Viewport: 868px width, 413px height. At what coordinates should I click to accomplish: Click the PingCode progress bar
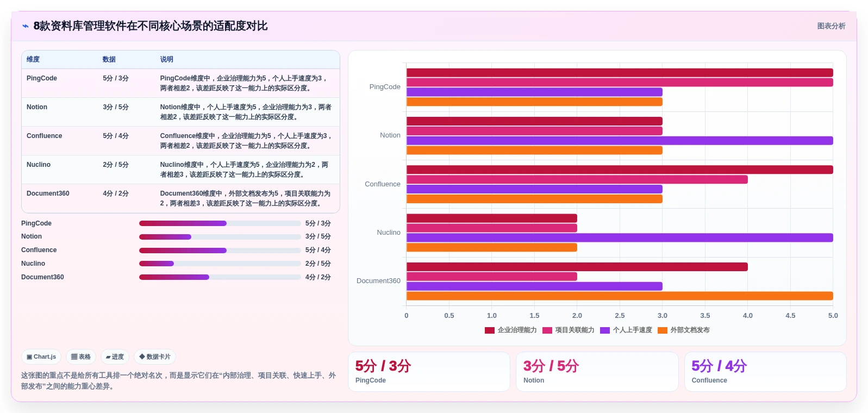click(220, 223)
